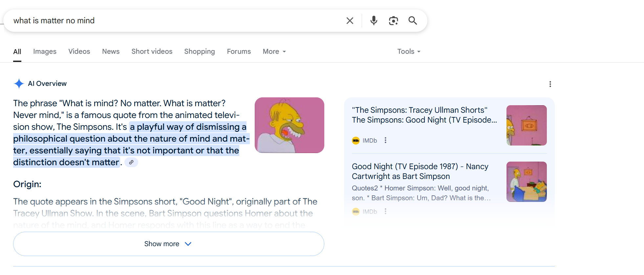The image size is (644, 275).
Task: Click IMDb logo under Tracey Ullman Shorts result
Action: pyautogui.click(x=356, y=141)
